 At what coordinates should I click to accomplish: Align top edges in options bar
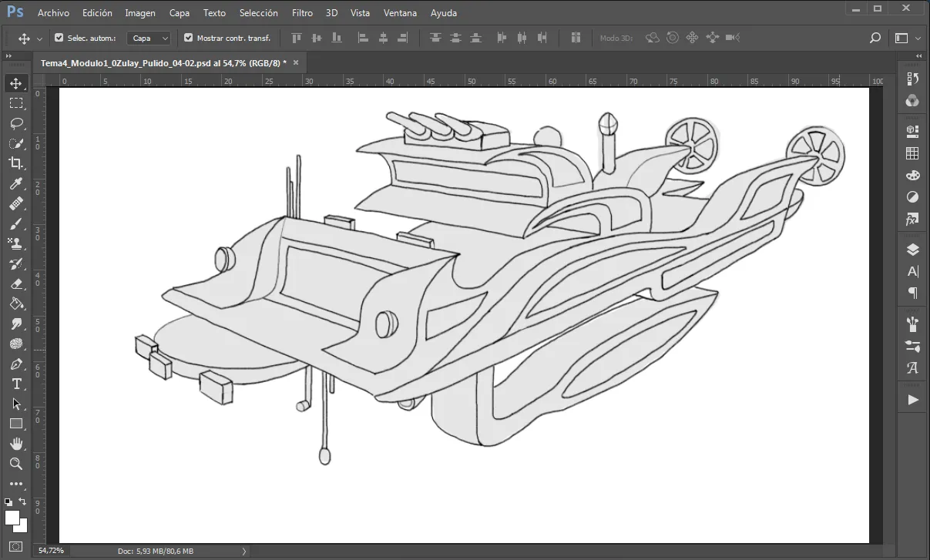(297, 38)
